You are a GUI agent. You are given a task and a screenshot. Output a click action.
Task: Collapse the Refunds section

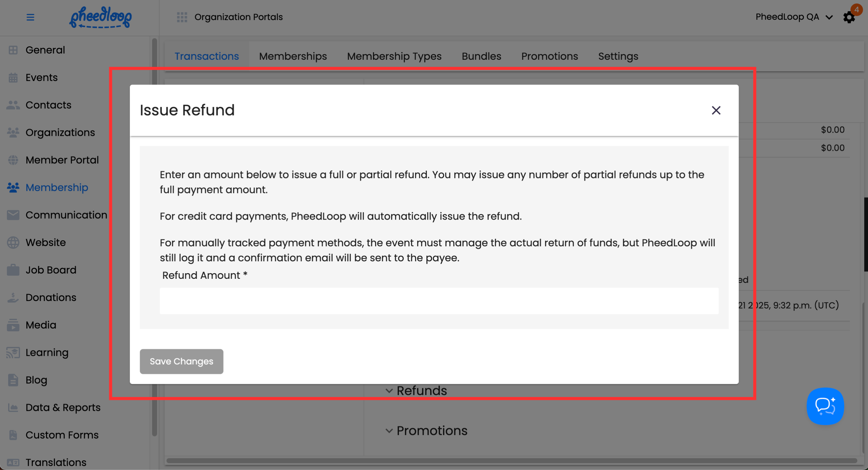click(389, 391)
